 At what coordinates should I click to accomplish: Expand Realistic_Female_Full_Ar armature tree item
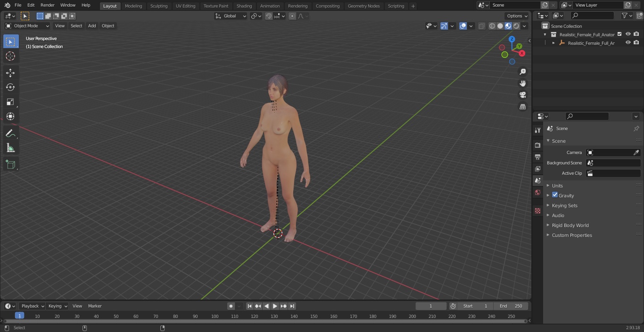click(x=553, y=43)
